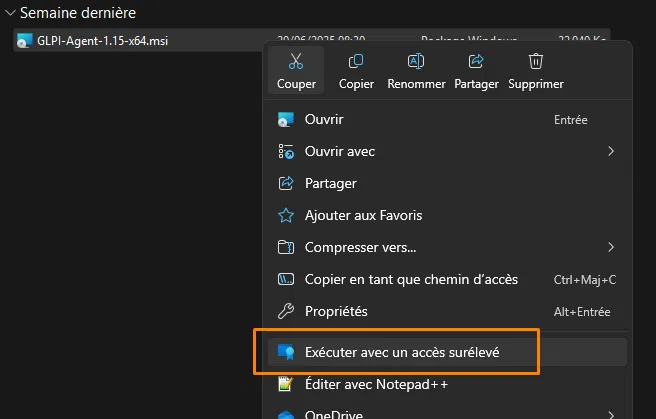Viewport: 656px width, 419px height.
Task: Expand the arrow next to Compresser vers...
Action: pos(611,248)
